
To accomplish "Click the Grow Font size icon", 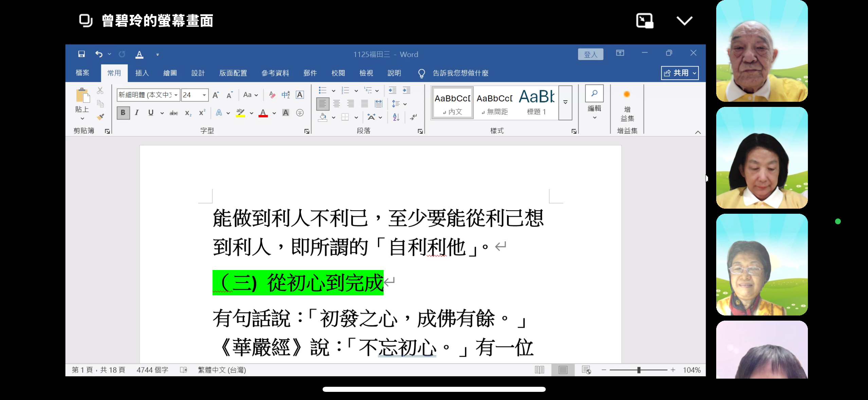I will pyautogui.click(x=216, y=95).
